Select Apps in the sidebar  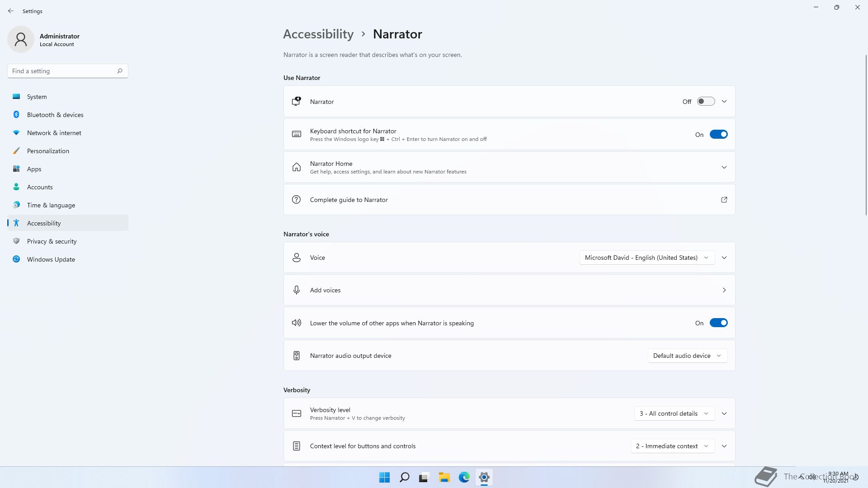(x=68, y=169)
